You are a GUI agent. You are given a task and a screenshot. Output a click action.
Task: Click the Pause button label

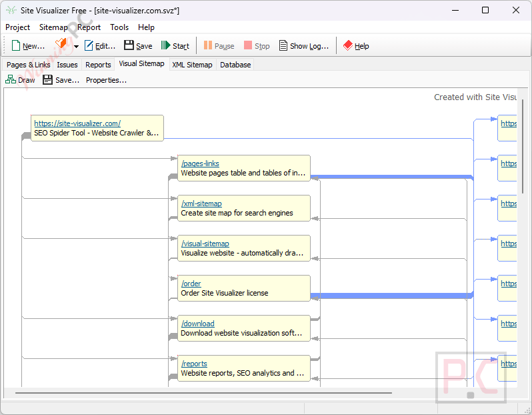[224, 46]
